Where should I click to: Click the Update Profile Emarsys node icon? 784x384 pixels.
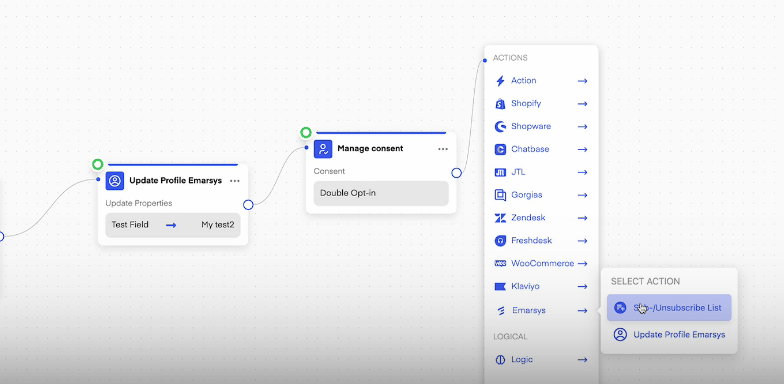[114, 180]
